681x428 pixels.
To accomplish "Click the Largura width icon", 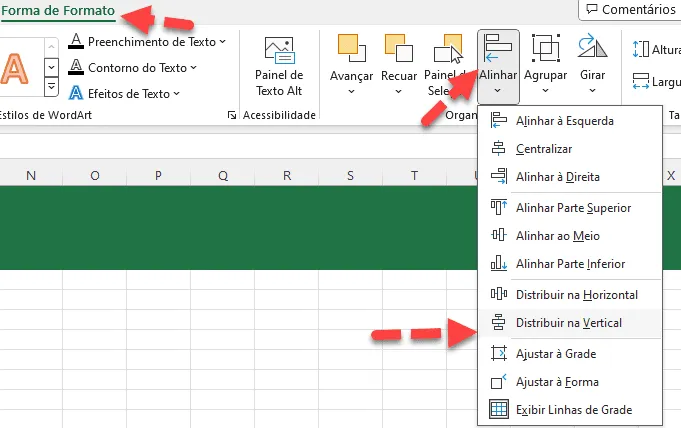I will click(x=641, y=81).
